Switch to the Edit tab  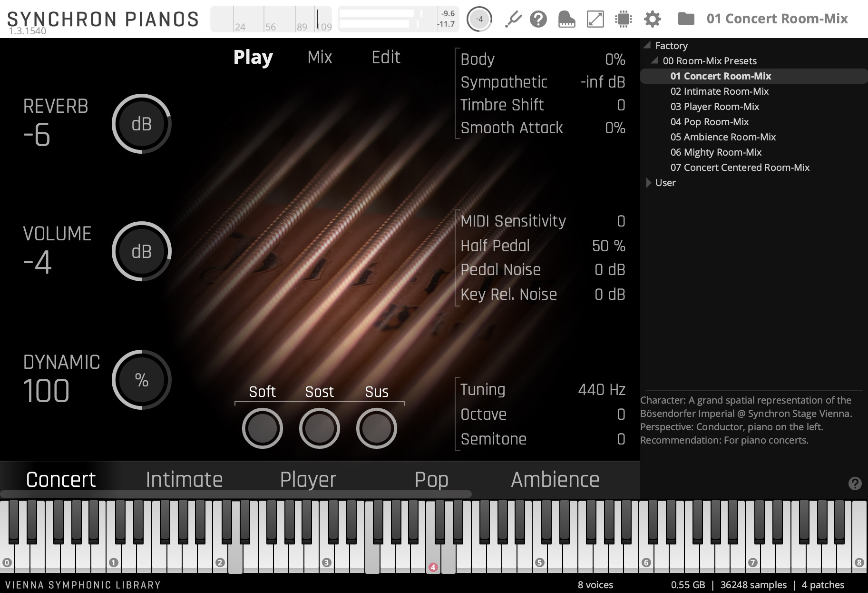(x=386, y=58)
